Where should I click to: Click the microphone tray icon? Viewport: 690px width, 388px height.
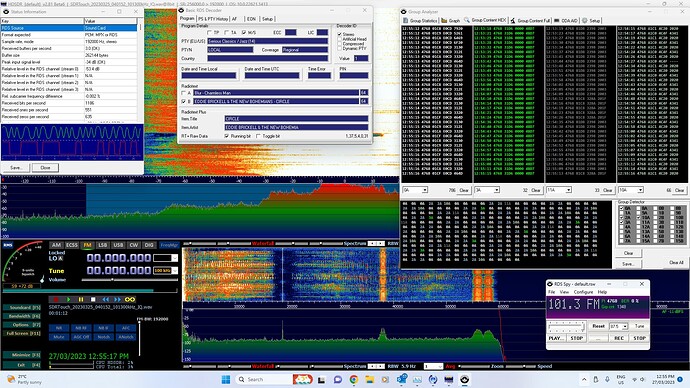(x=607, y=379)
